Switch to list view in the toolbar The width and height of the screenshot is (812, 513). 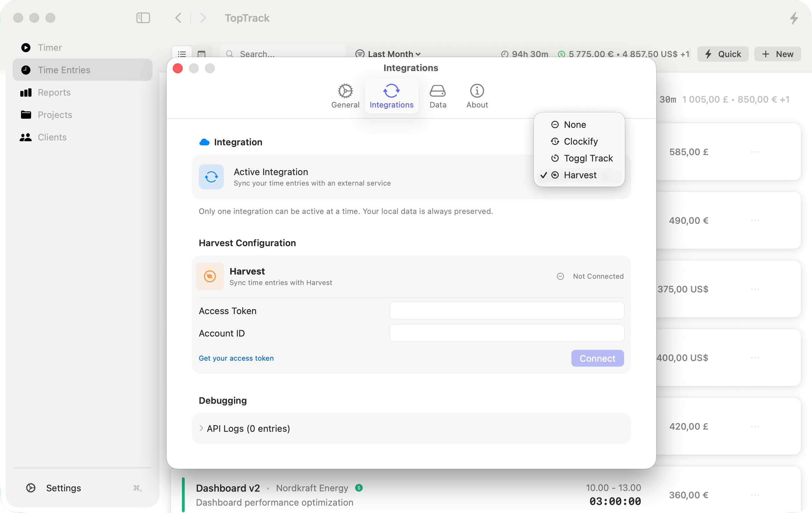182,54
